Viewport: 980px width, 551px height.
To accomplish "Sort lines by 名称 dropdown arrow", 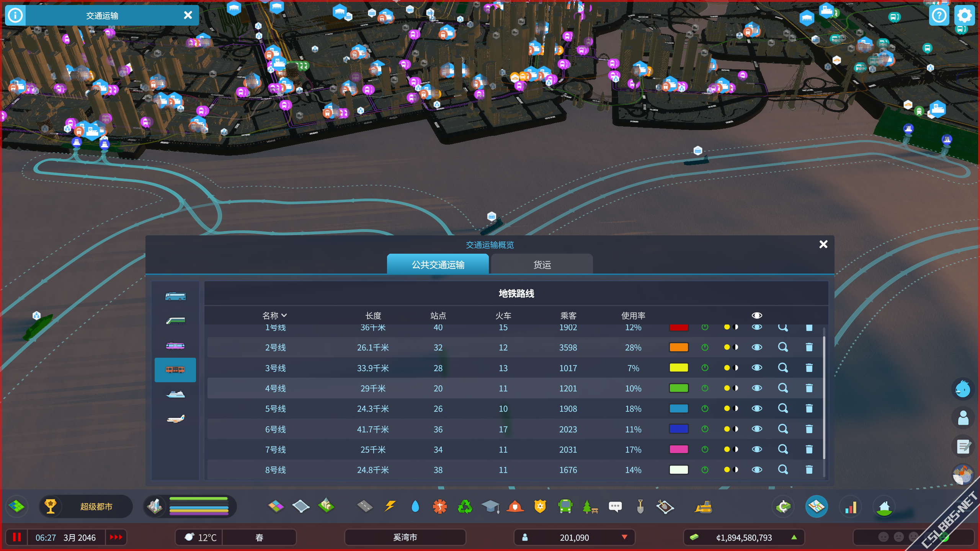I will click(x=284, y=316).
